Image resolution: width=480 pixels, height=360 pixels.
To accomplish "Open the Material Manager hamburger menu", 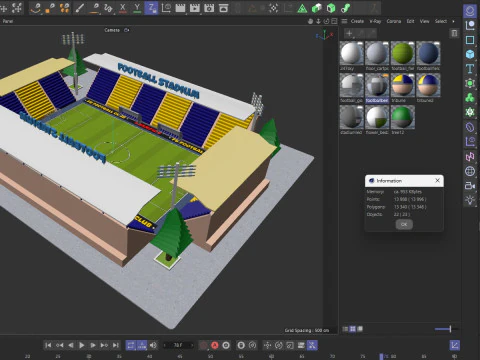I will (344, 21).
